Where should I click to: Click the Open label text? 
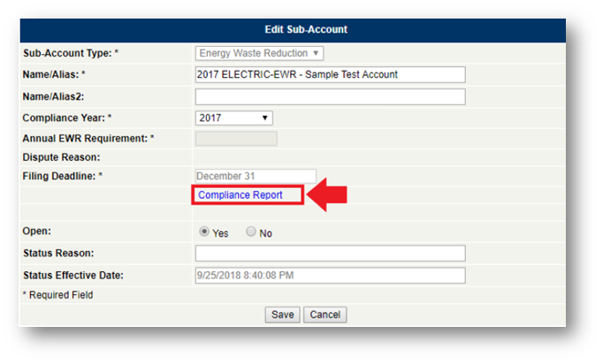(37, 231)
